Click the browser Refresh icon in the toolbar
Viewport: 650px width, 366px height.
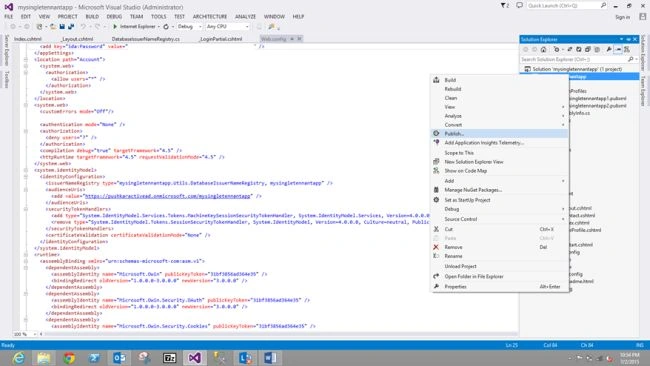point(166,27)
